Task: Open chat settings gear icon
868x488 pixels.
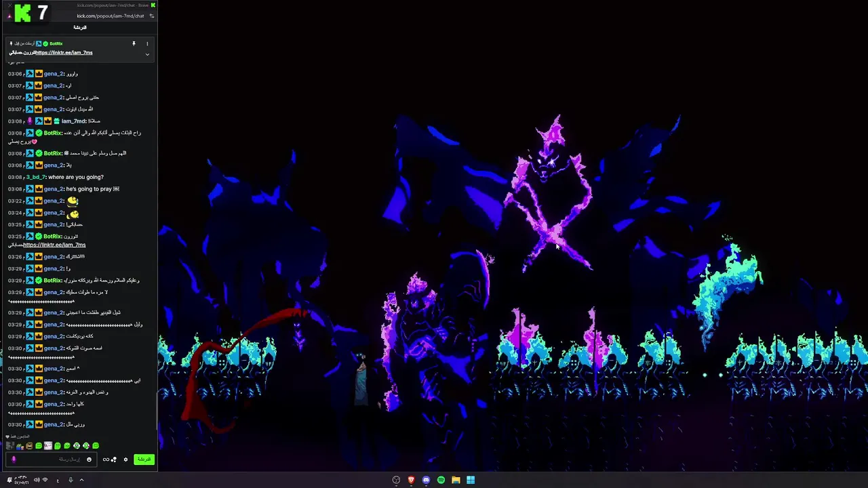Action: (125, 460)
